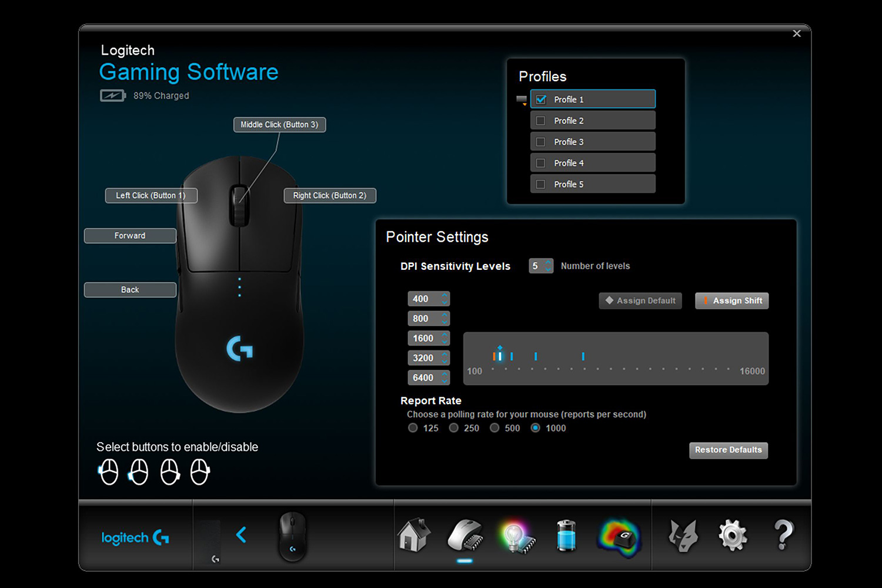882x588 pixels.
Task: Select the rightmost blue marker on the DPI slider
Action: pos(583,356)
